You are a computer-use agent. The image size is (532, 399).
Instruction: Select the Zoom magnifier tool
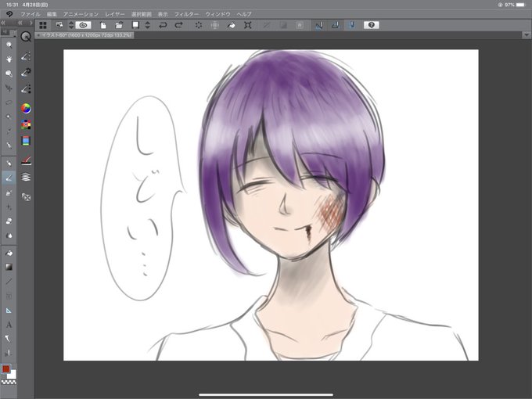(9, 45)
